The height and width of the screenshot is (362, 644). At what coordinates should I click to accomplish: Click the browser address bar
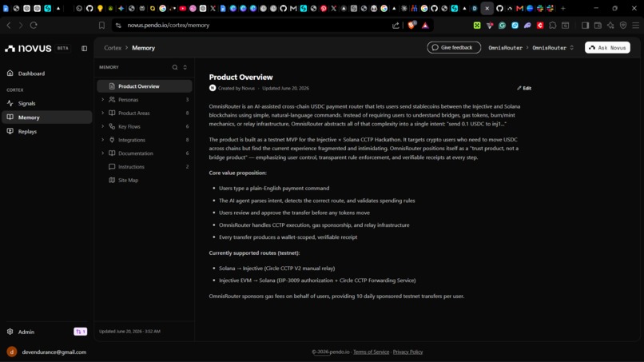point(255,26)
